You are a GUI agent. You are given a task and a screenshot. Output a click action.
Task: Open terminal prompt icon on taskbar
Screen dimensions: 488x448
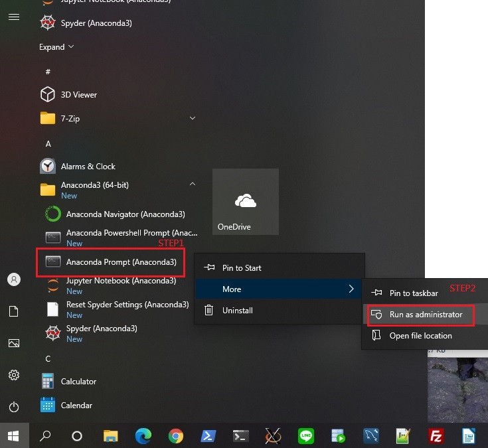pyautogui.click(x=241, y=436)
